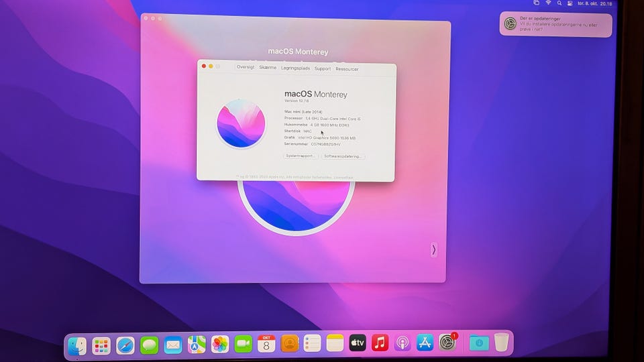Open Maps from the Dock
This screenshot has width=644, height=362.
click(197, 345)
